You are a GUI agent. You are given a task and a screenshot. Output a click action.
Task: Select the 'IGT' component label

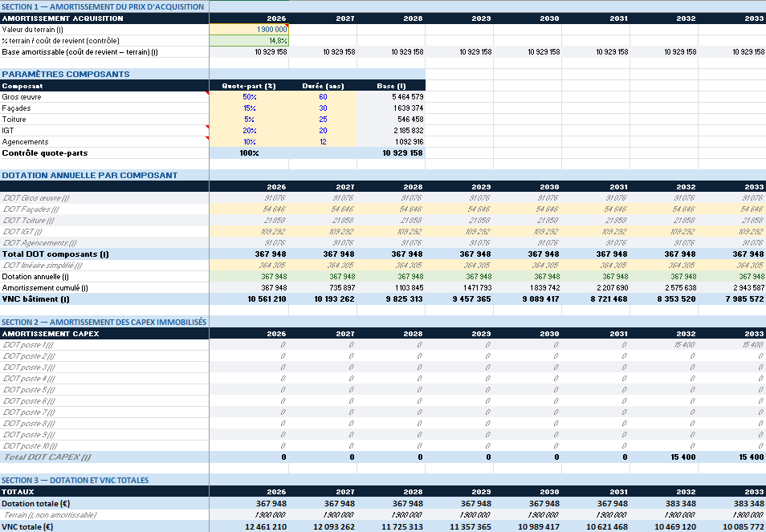click(x=8, y=130)
